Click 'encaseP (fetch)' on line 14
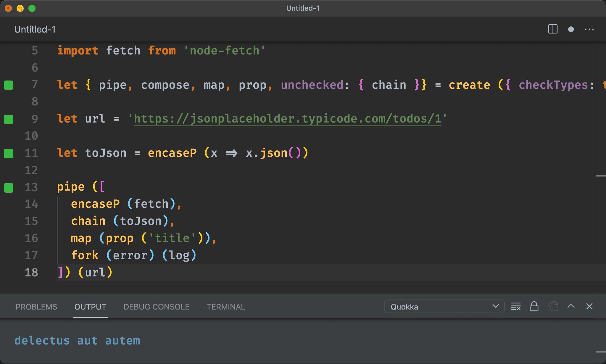606x364 pixels. click(x=124, y=204)
